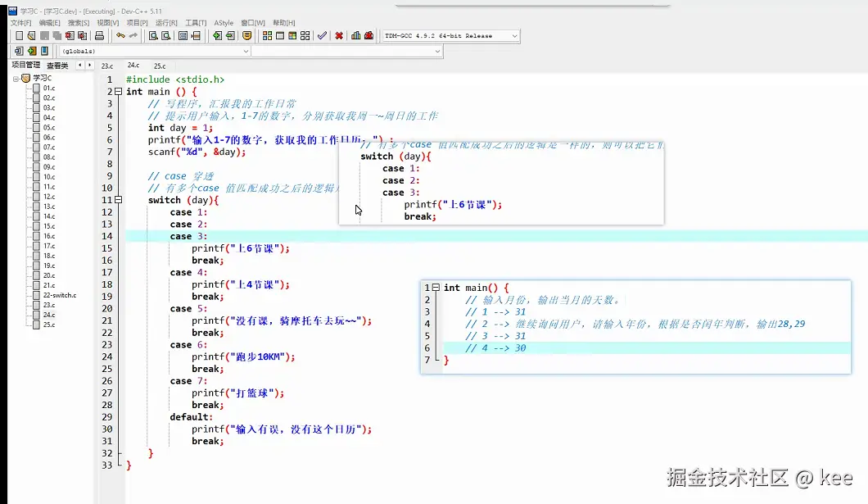Click the Rebuild All icon
Image resolution: width=868 pixels, height=504 pixels.
[x=305, y=35]
